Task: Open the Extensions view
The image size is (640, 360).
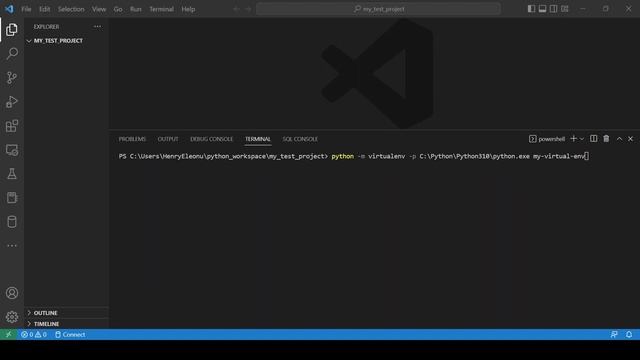Action: (x=12, y=126)
